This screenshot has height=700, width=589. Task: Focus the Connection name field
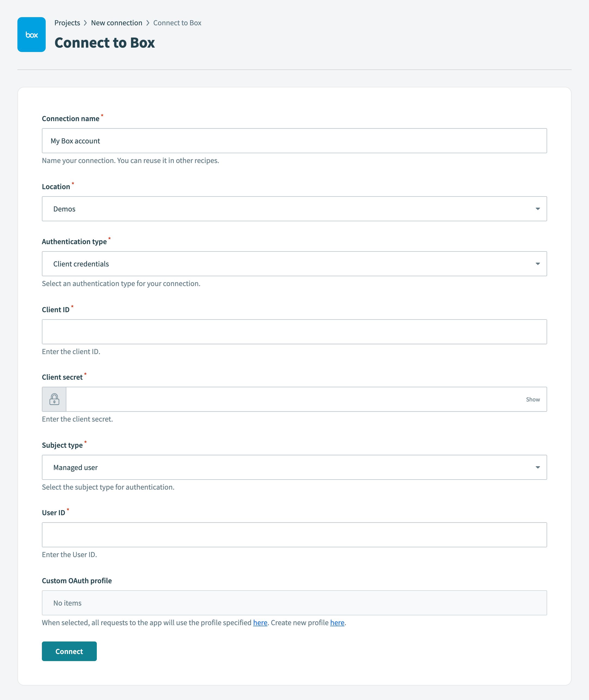point(294,141)
